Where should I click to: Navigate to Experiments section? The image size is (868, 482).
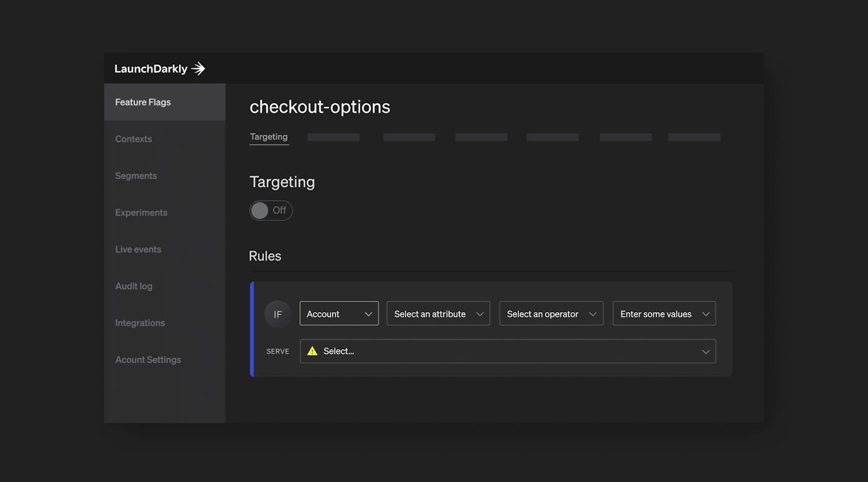pyautogui.click(x=141, y=212)
